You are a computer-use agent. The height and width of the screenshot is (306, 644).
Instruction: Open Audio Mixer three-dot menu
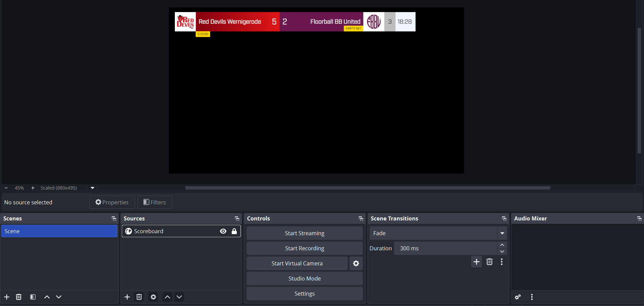pyautogui.click(x=532, y=297)
